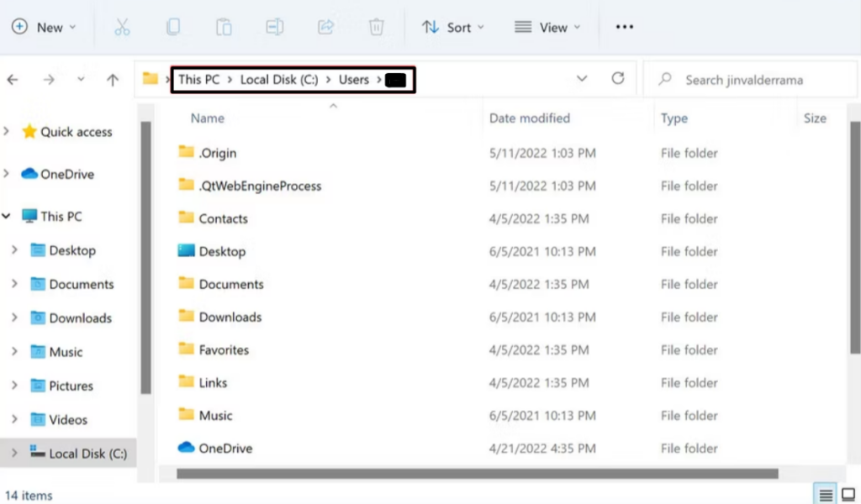Click the Search jinvalderrama input field
The height and width of the screenshot is (504, 861).
tap(744, 80)
